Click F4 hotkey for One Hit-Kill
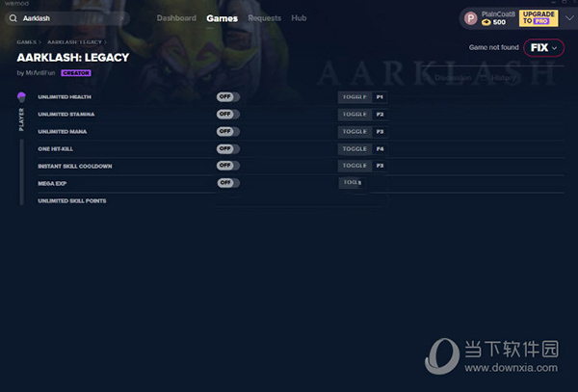 (x=380, y=149)
